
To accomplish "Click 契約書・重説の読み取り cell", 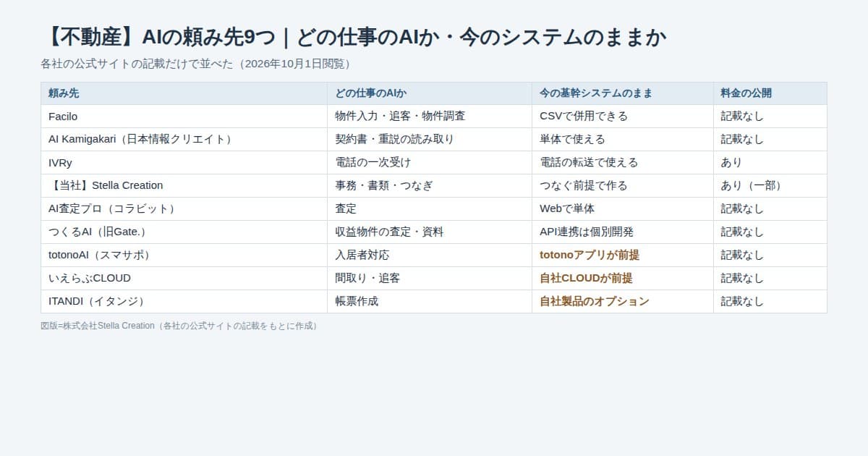I will click(430, 140).
